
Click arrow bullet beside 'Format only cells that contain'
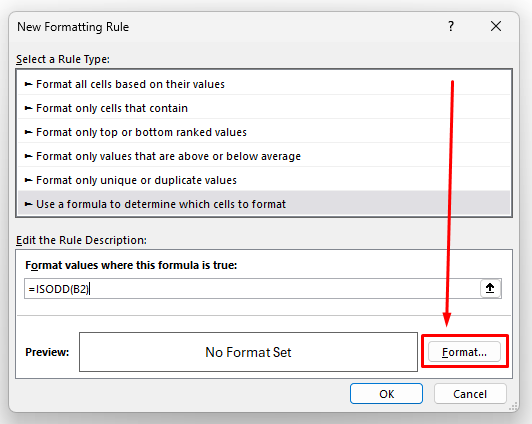pyautogui.click(x=28, y=108)
